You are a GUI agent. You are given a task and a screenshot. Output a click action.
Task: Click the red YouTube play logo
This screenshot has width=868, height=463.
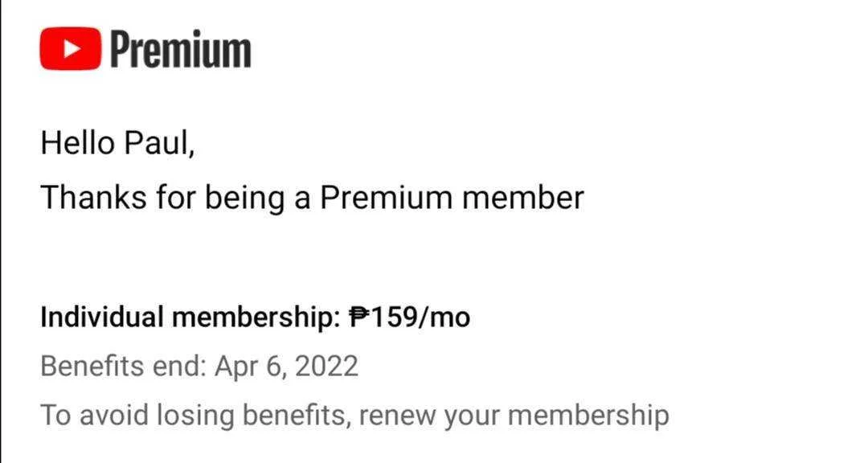point(70,49)
